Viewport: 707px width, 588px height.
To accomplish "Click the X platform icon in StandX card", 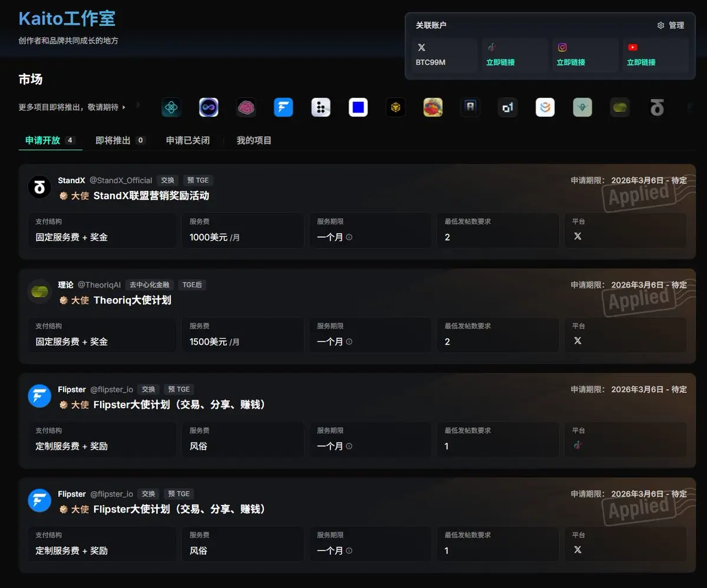I will [577, 236].
